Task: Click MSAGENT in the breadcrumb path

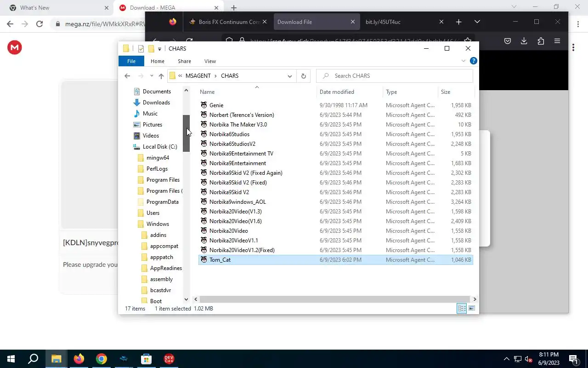Action: (x=198, y=76)
